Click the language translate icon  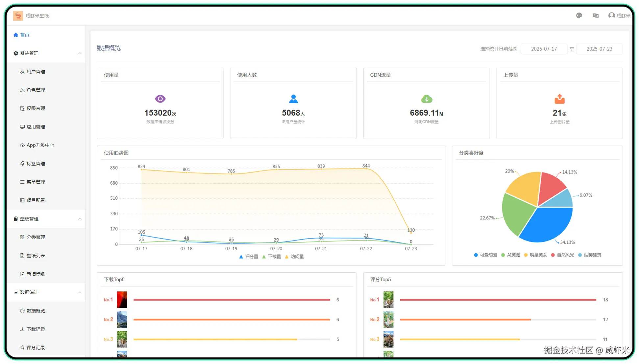[596, 16]
